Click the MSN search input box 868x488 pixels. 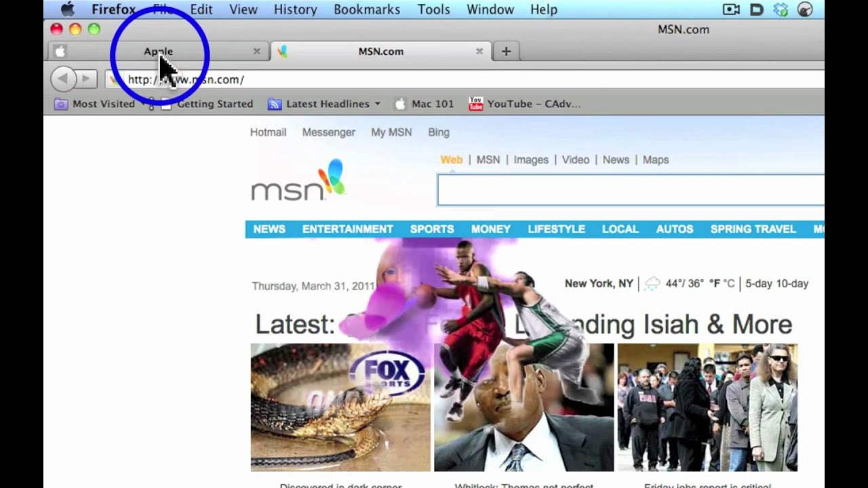pos(631,190)
